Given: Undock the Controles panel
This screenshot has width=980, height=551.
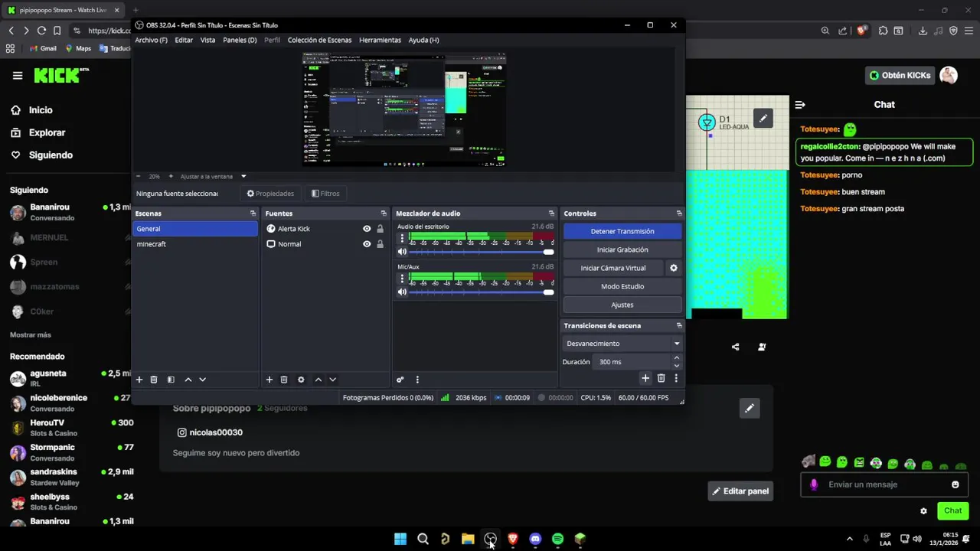Looking at the screenshot, I should [x=679, y=214].
